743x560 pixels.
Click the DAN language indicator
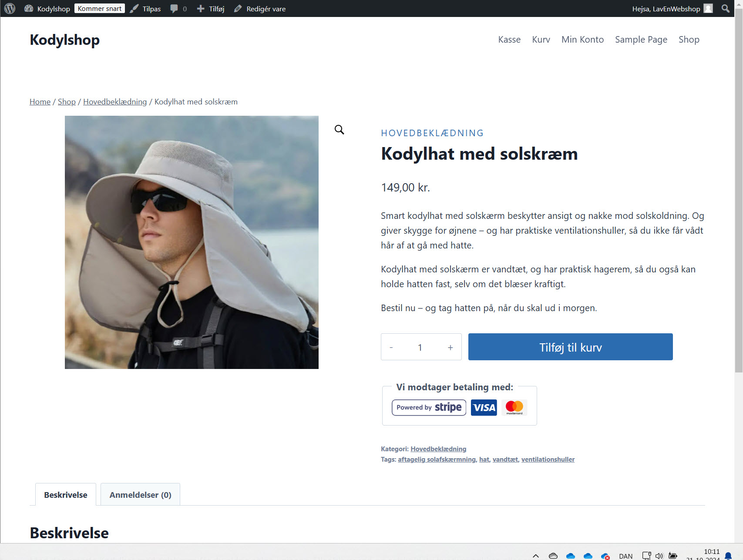coord(625,556)
